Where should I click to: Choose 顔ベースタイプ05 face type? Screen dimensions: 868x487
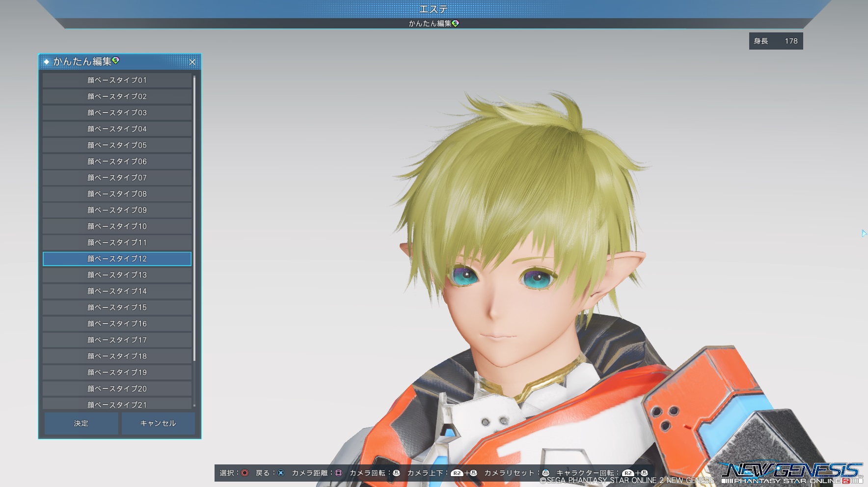pyautogui.click(x=117, y=145)
